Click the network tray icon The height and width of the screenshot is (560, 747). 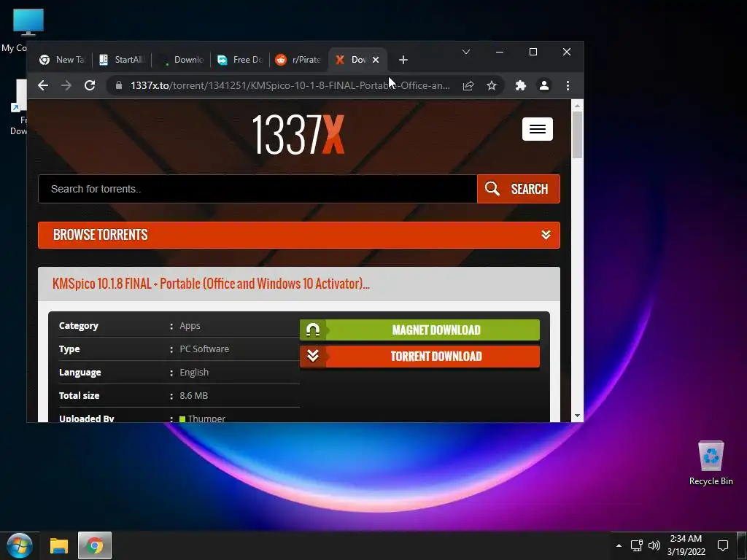tap(636, 545)
